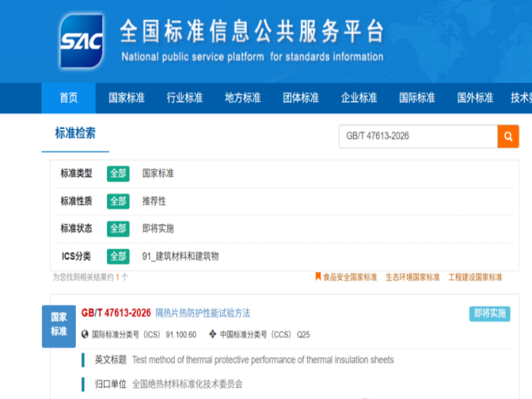Filter by 推荐性 standard nature
This screenshot has height=399, width=532.
(154, 201)
